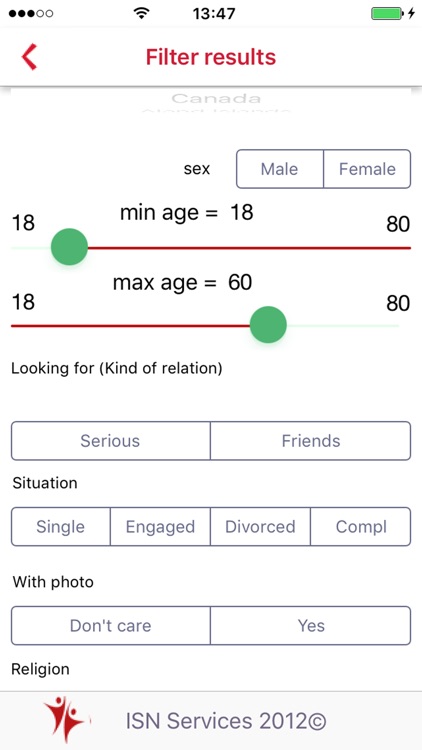The height and width of the screenshot is (750, 422).
Task: Tap Canada in the country picker
Action: pos(216,99)
